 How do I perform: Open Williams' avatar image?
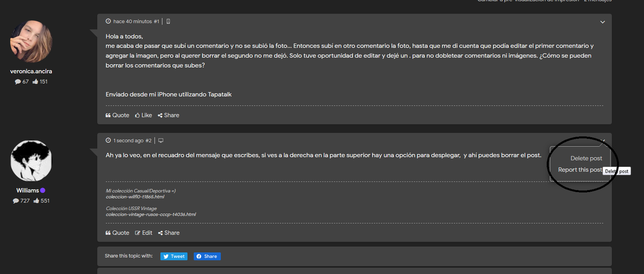[x=31, y=161]
